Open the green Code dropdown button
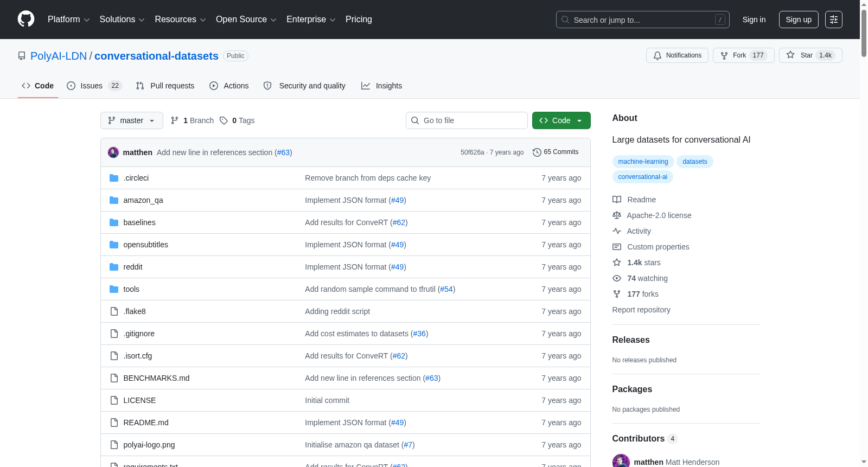The height and width of the screenshot is (467, 868). [561, 120]
